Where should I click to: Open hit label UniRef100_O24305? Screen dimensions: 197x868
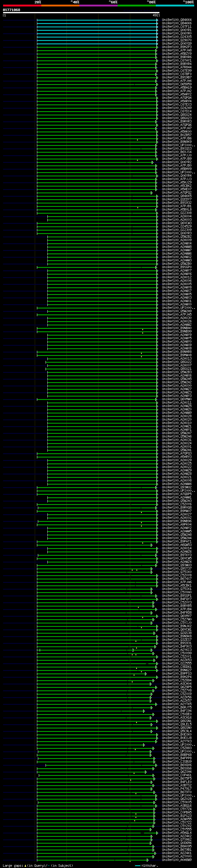(177, 37)
